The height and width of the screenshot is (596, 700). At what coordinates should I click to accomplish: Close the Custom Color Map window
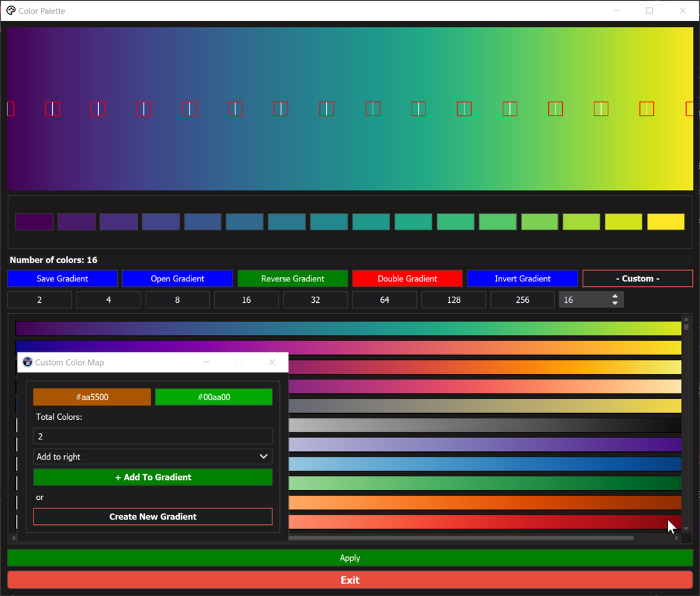pyautogui.click(x=272, y=362)
